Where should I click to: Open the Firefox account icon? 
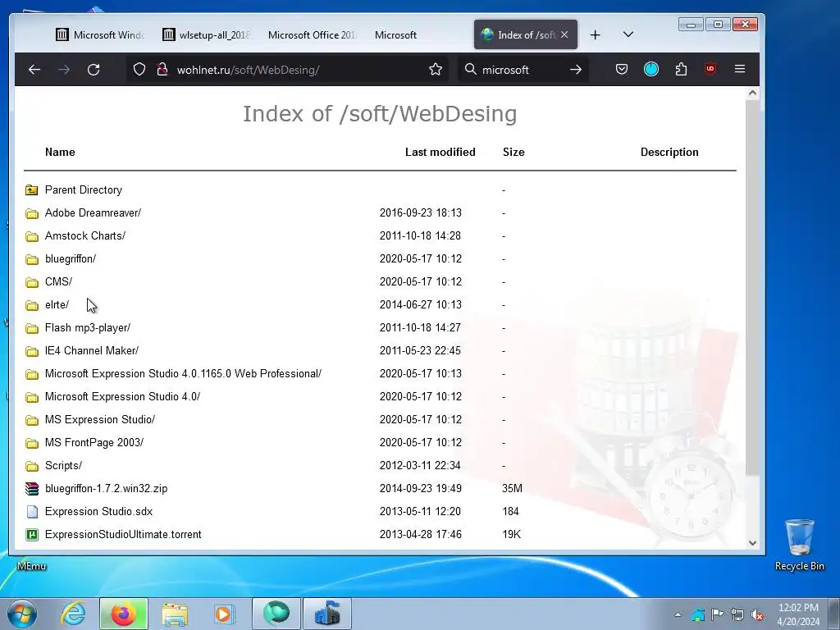651,69
